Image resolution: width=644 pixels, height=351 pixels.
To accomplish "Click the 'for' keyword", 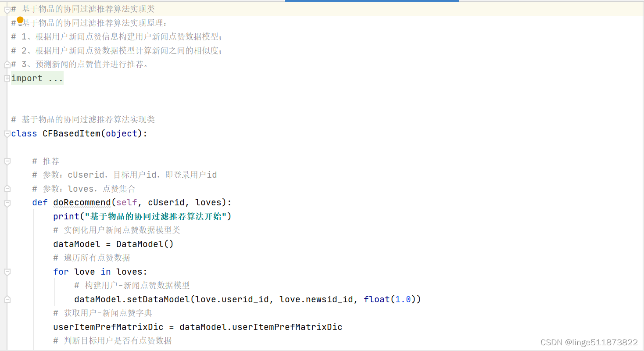I will click(x=61, y=272).
